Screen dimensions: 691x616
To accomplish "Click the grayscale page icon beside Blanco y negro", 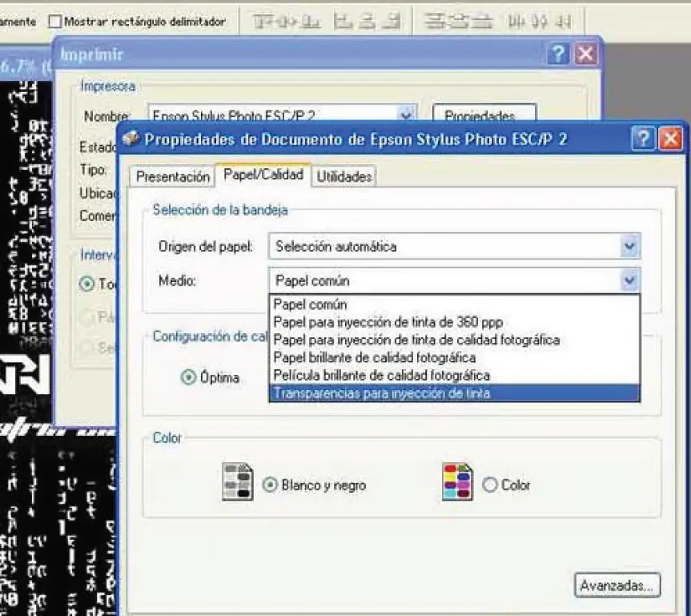I will coord(238,481).
